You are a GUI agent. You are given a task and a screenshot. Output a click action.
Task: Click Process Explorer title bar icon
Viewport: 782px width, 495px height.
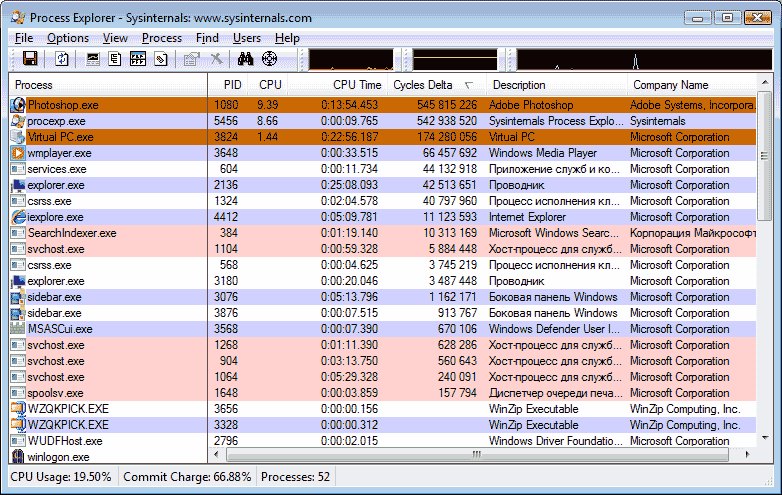tap(18, 17)
